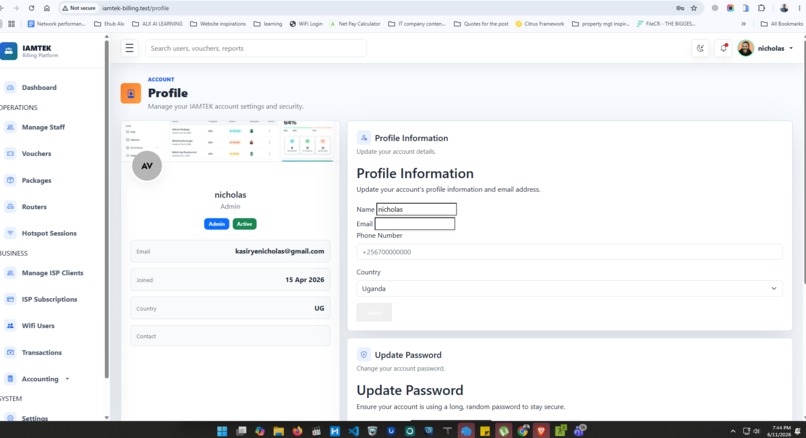
Task: Navigate to Vouchers page
Action: tap(36, 153)
